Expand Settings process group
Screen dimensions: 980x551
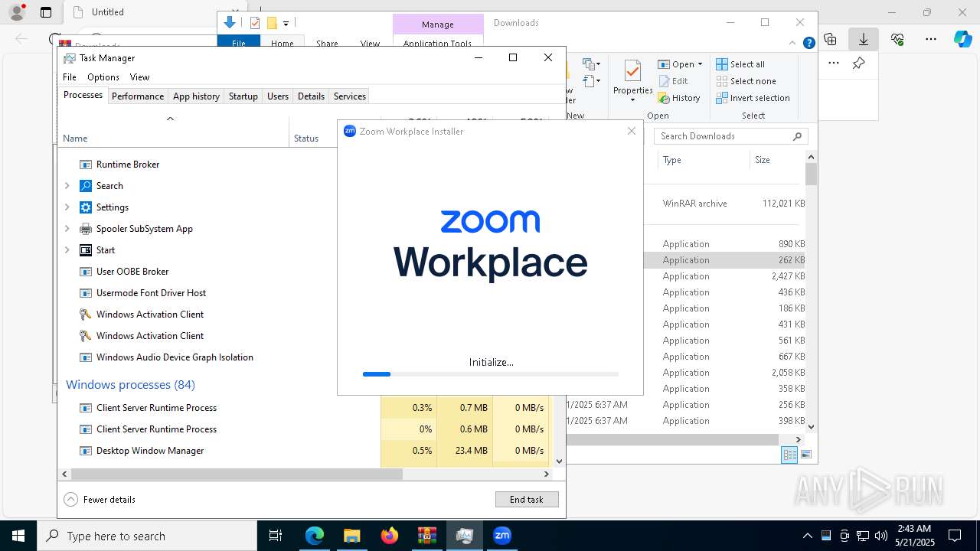click(x=67, y=207)
